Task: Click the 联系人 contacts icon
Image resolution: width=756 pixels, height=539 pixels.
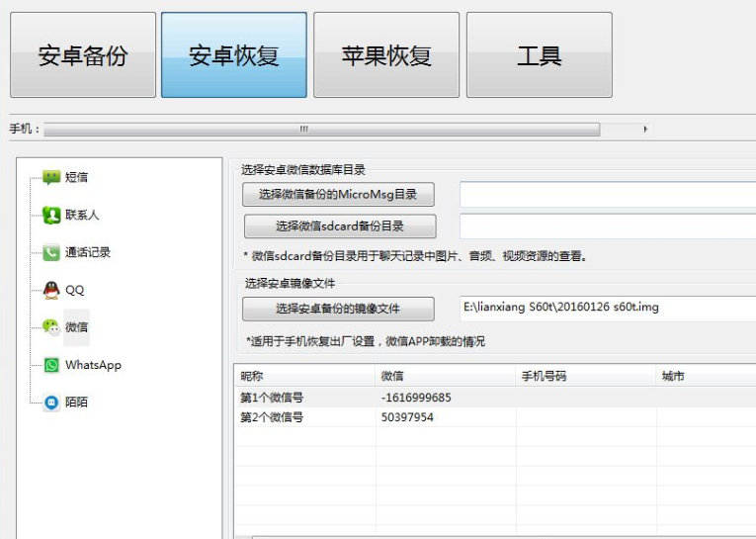Action: (x=51, y=215)
